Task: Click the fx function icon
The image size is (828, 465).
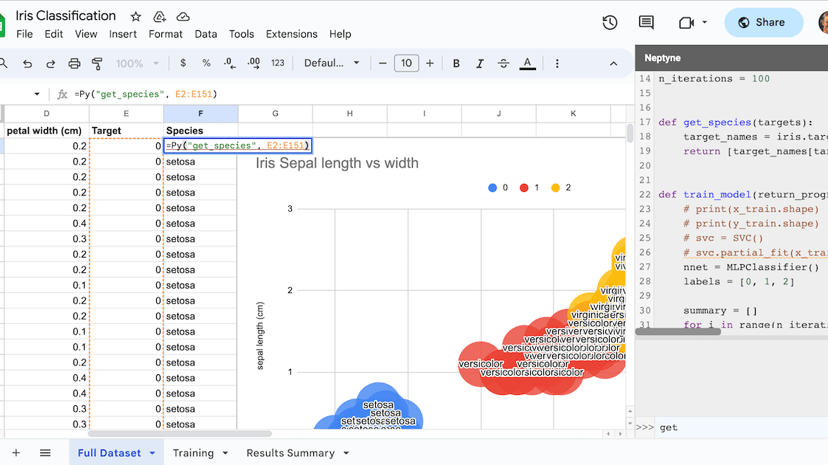Action: [62, 94]
